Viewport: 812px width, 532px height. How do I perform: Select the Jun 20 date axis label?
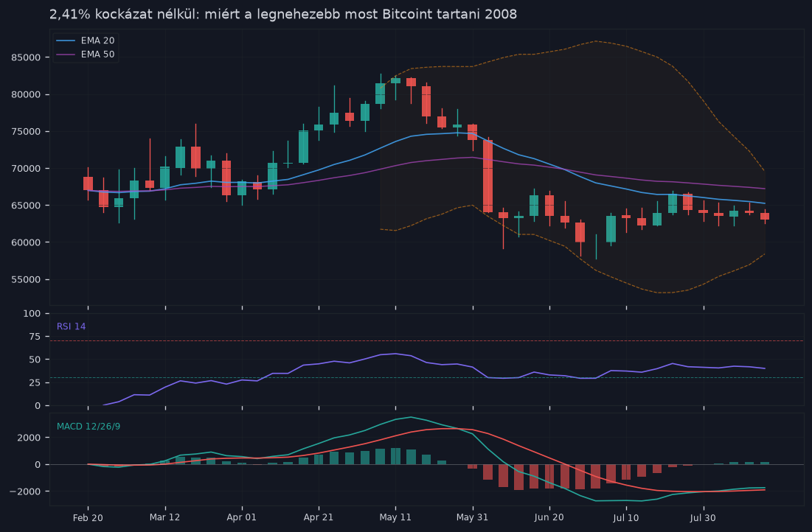[x=549, y=517]
